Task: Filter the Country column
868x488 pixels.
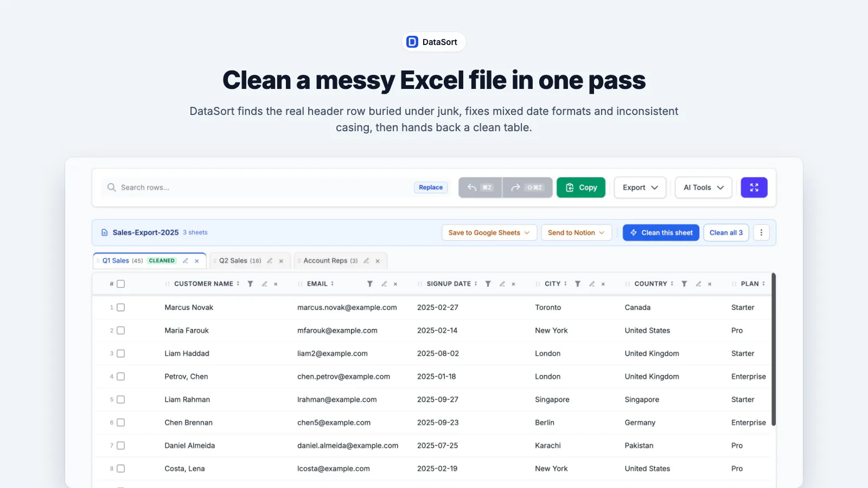Action: pos(684,284)
